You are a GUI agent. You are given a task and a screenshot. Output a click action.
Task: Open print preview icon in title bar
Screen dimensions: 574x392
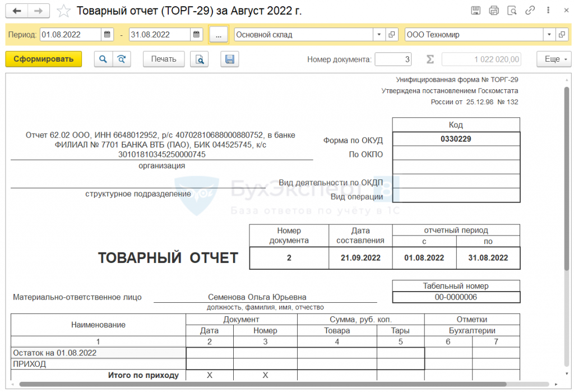point(512,10)
